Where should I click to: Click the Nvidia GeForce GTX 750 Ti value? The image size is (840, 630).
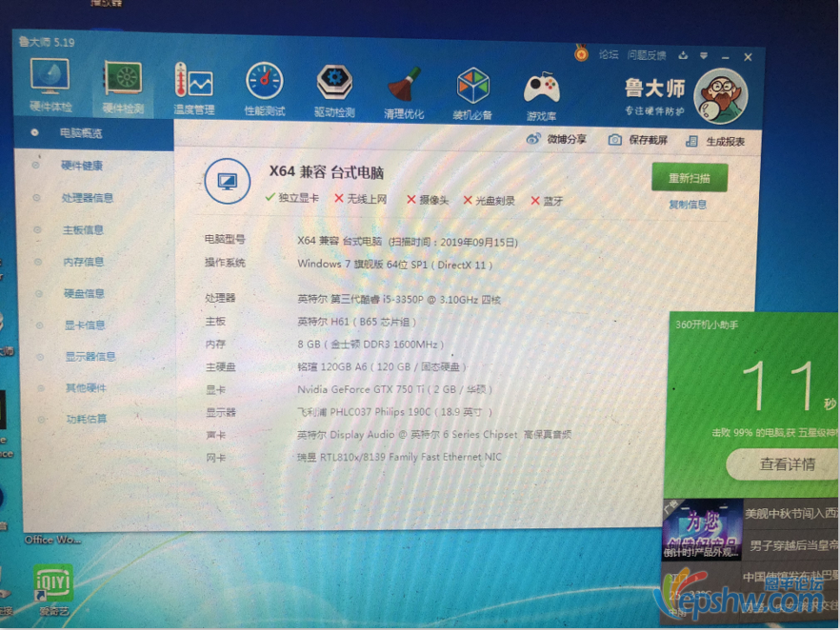coord(395,389)
